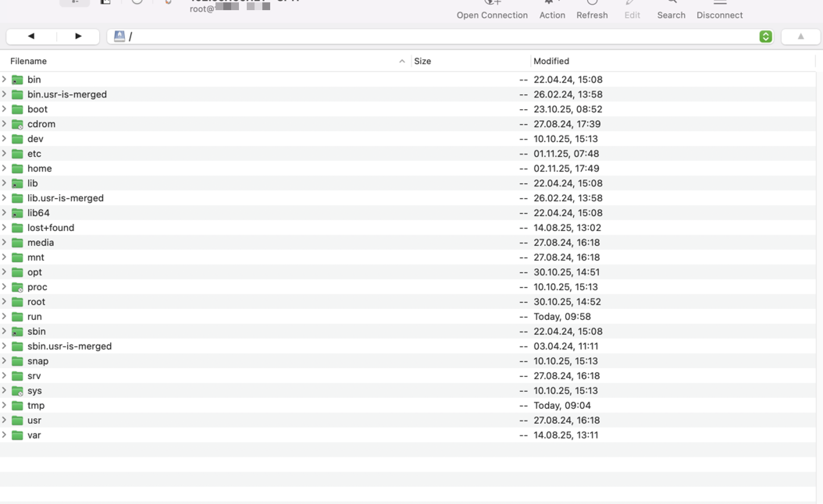Screen dimensions: 823x504
Task: Go to parent folder with up arrow
Action: 801,36
